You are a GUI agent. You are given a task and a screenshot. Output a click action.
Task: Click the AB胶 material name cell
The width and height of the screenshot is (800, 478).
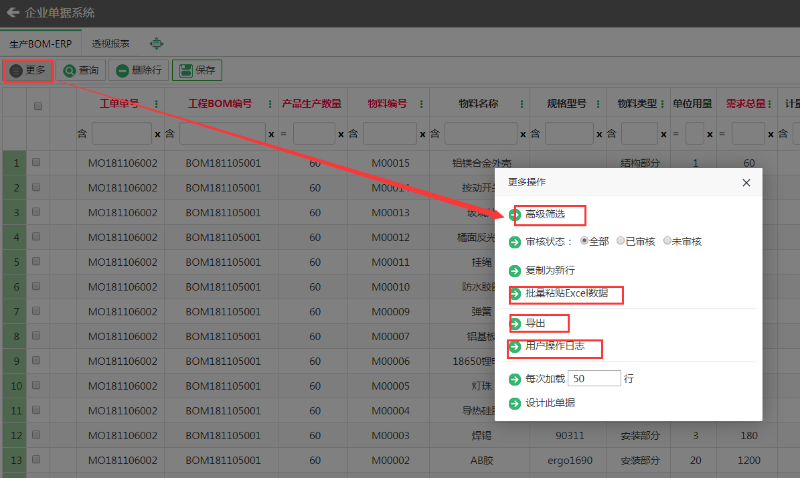click(x=482, y=460)
